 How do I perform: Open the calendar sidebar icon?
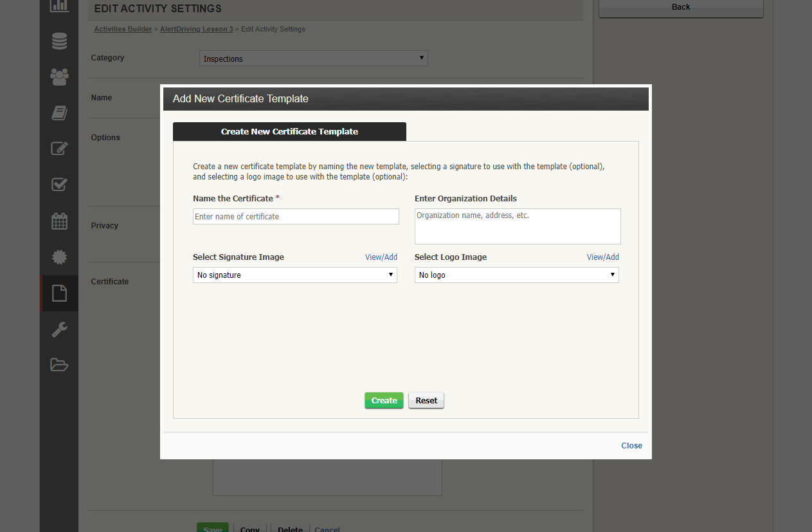tap(59, 221)
